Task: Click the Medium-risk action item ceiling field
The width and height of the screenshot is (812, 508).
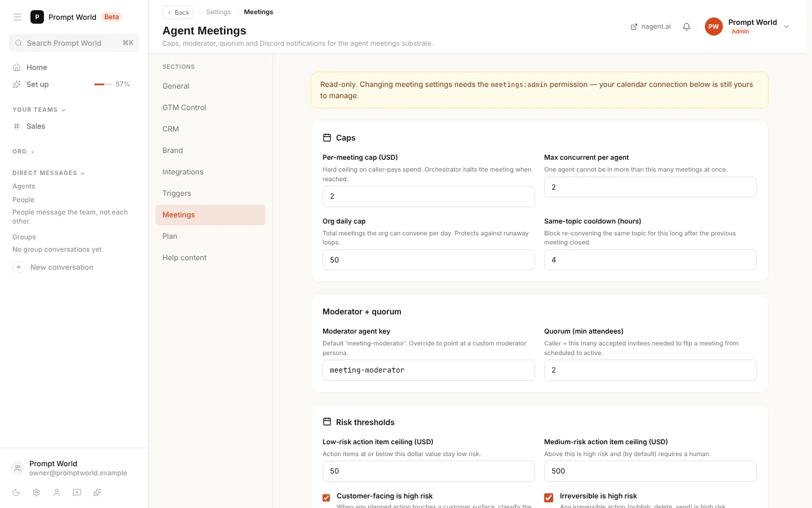Action: pyautogui.click(x=650, y=471)
